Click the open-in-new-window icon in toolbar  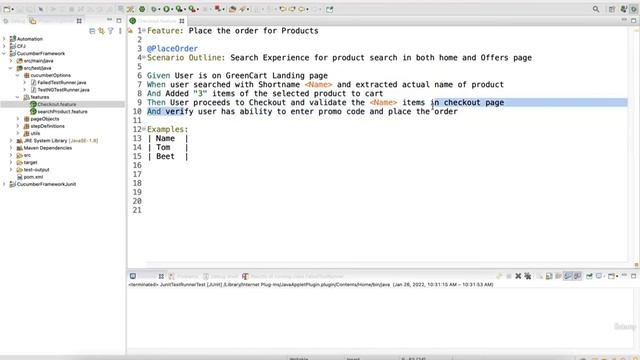point(329,9)
